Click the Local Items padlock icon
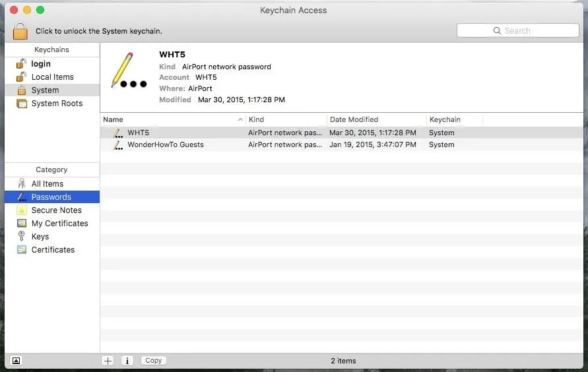588x372 pixels. [x=21, y=77]
